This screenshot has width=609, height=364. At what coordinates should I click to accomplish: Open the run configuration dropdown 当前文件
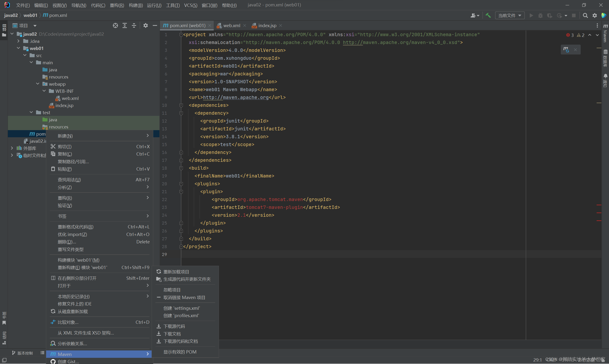510,15
